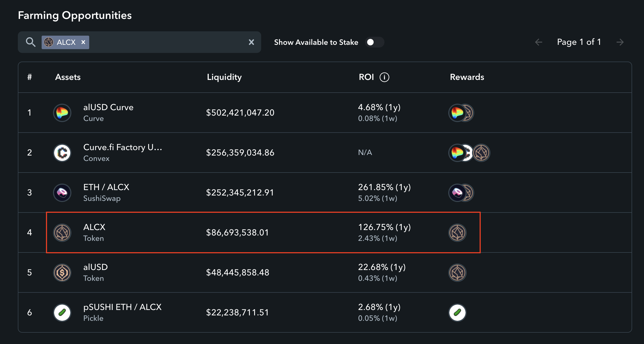Screen dimensions: 644x344
Task: Click the Pickle protocol label
Action: pyautogui.click(x=93, y=318)
